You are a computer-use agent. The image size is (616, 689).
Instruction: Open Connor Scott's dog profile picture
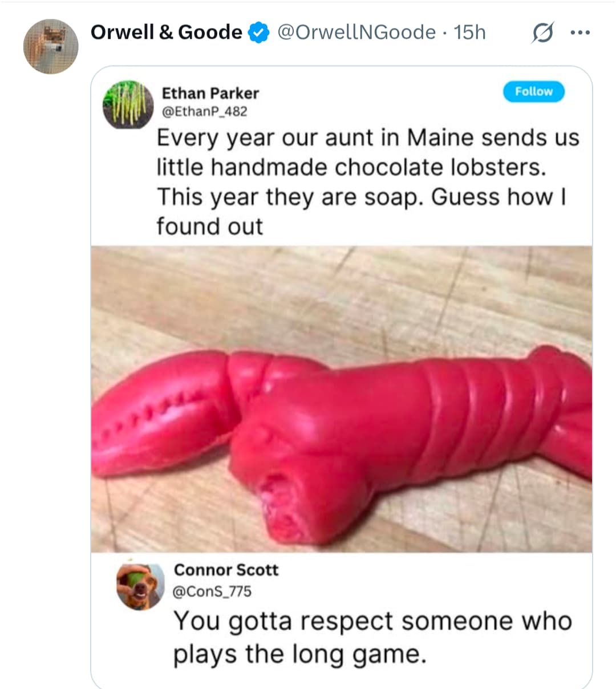[140, 587]
